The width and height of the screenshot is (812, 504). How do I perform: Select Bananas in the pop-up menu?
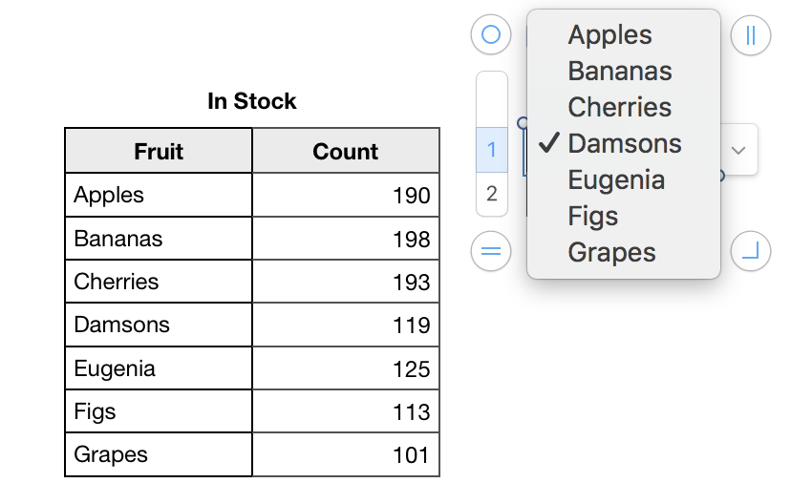coord(619,72)
